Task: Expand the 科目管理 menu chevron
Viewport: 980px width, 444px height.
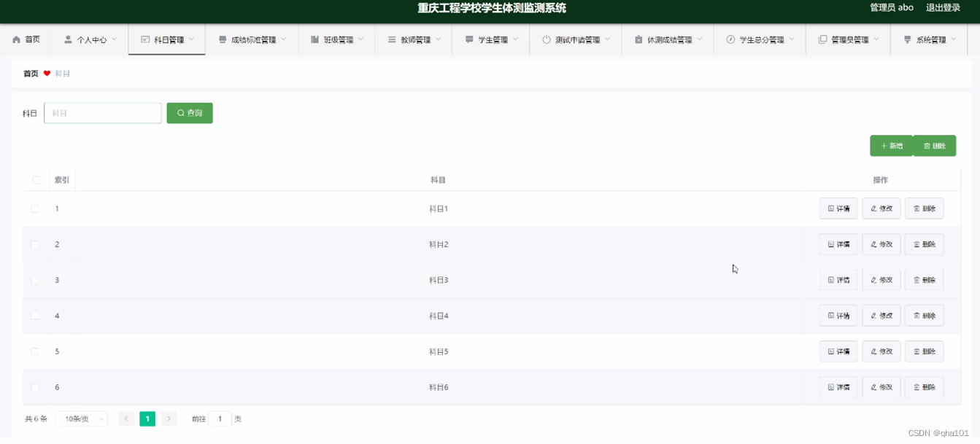Action: click(192, 39)
